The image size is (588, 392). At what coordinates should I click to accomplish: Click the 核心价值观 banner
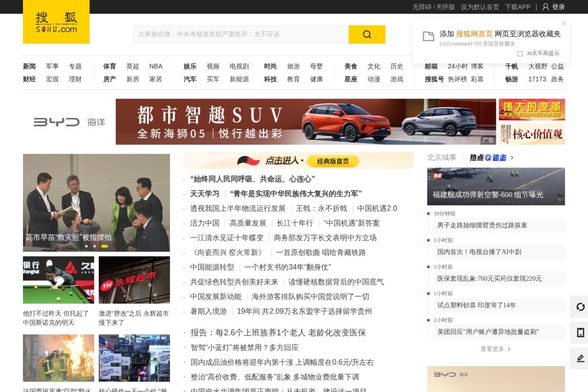click(532, 134)
